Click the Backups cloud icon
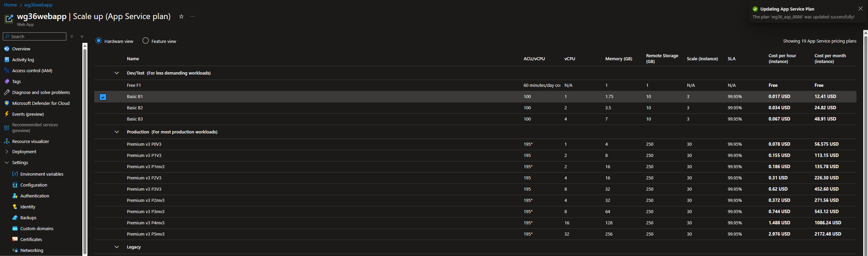Image resolution: width=868 pixels, height=256 pixels. pos(15,218)
